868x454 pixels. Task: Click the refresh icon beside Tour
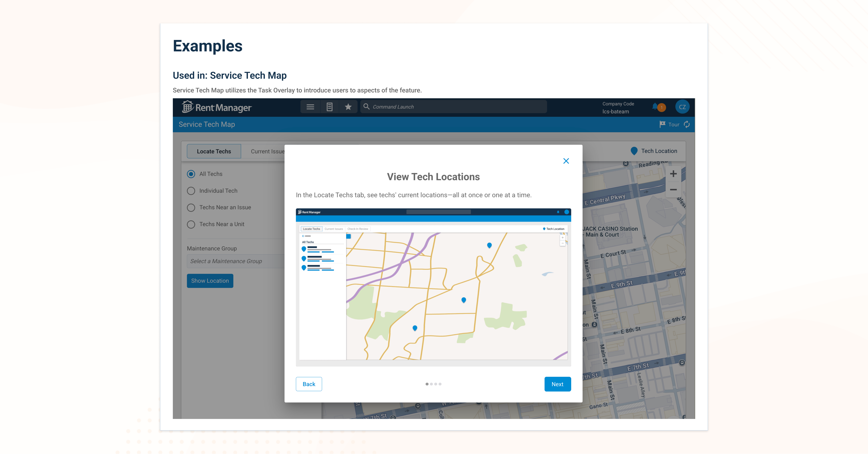[x=687, y=124]
